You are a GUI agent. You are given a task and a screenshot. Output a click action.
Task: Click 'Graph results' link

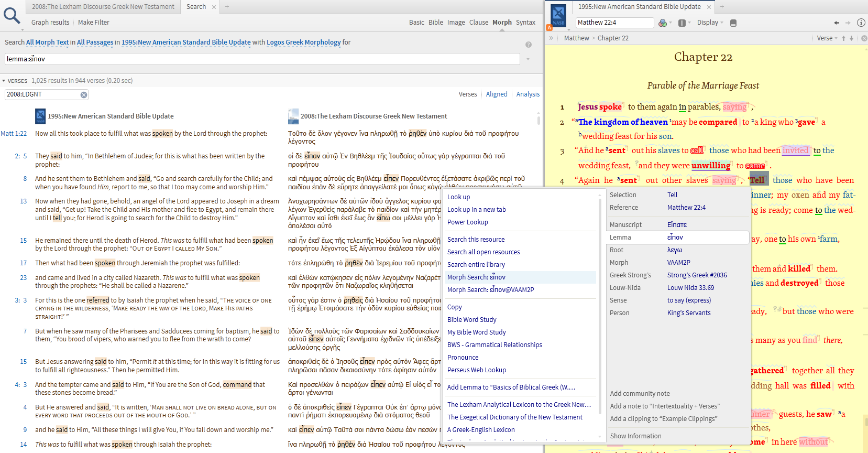point(50,23)
